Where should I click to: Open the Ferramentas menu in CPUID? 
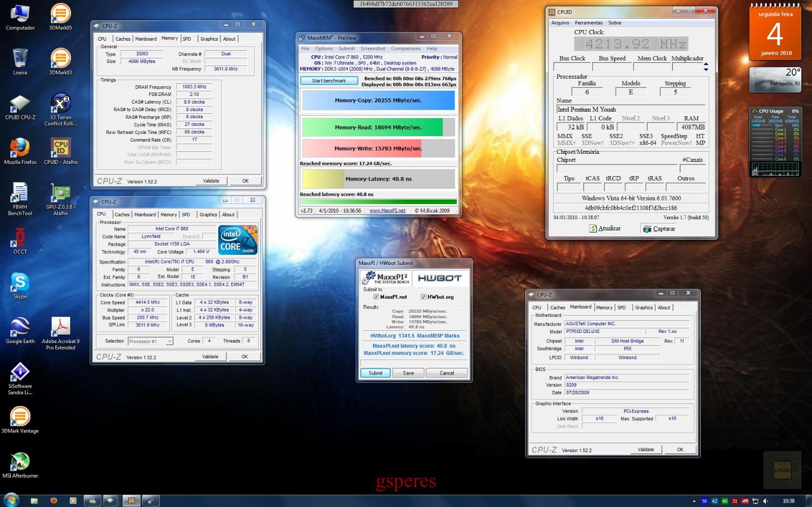pos(589,23)
